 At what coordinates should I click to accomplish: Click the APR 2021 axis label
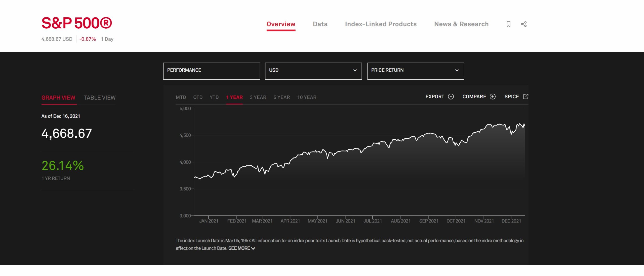click(290, 221)
